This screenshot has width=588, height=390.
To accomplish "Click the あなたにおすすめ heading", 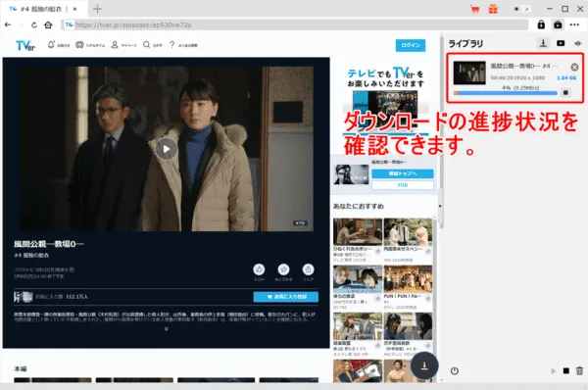I will click(x=358, y=206).
